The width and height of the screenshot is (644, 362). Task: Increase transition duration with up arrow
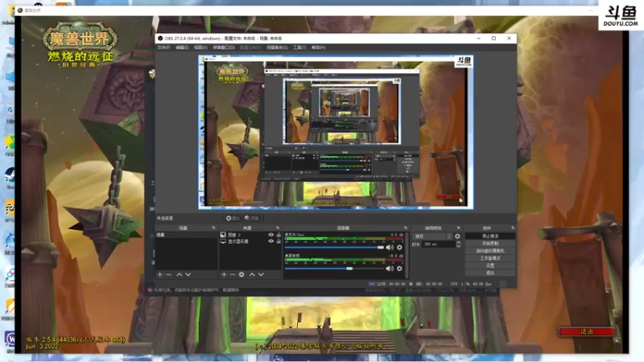pyautogui.click(x=458, y=242)
